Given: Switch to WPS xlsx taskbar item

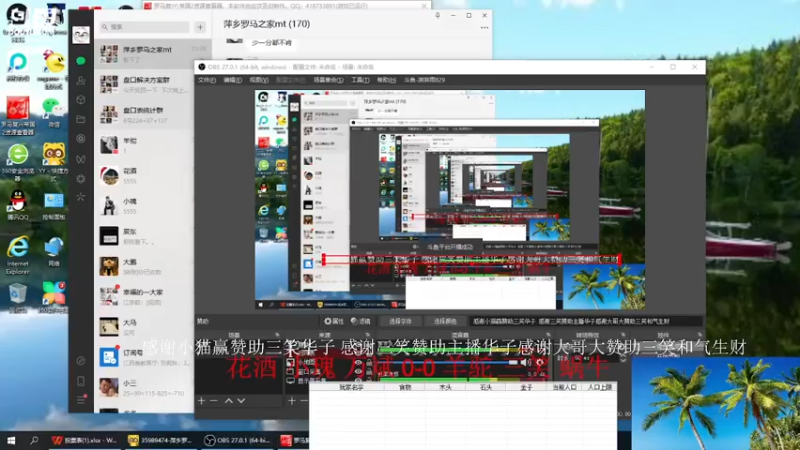Looking at the screenshot, I should point(85,440).
